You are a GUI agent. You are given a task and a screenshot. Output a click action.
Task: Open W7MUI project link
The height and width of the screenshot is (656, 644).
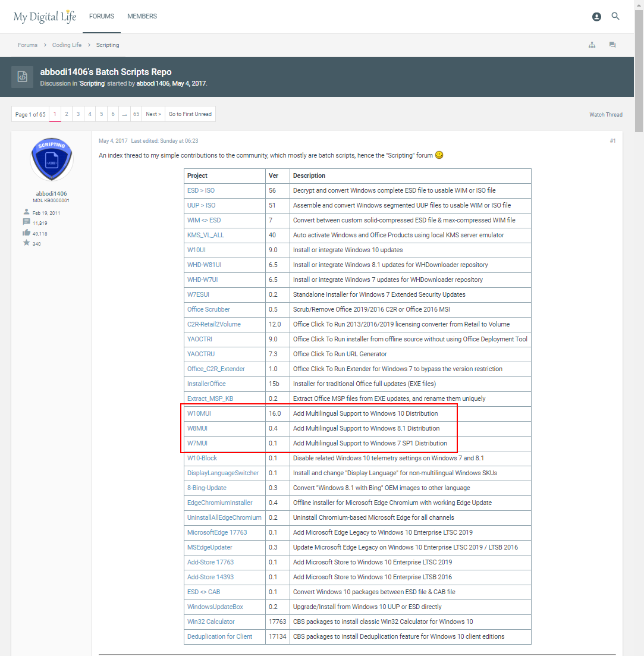tap(197, 443)
